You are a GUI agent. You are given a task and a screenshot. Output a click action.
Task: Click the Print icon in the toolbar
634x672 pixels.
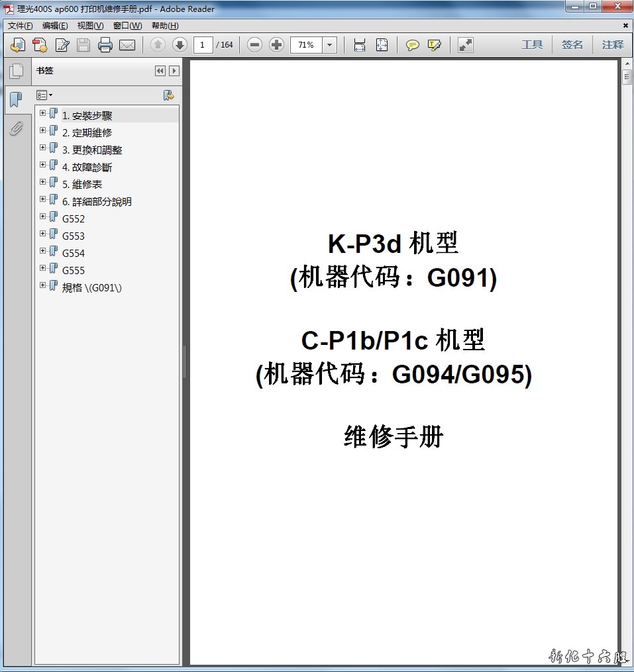105,45
